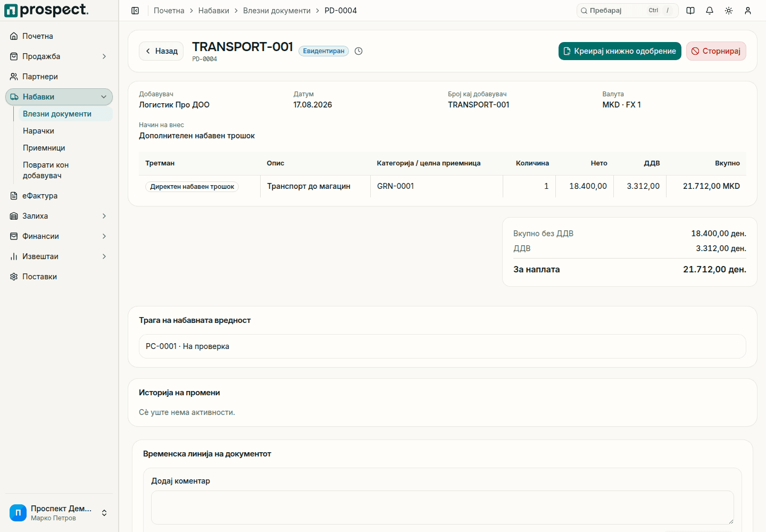Select Приемници in the submenu
Viewport: 766px width, 532px height.
click(x=65, y=148)
